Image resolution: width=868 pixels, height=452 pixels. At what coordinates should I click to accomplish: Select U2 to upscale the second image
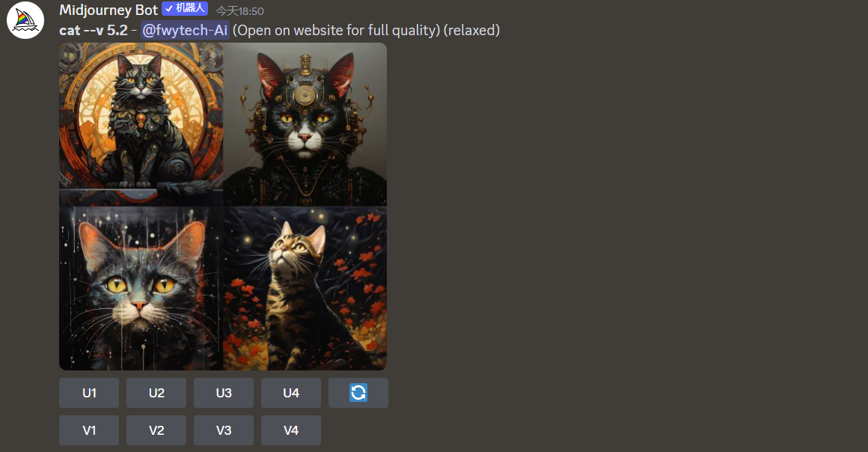156,393
